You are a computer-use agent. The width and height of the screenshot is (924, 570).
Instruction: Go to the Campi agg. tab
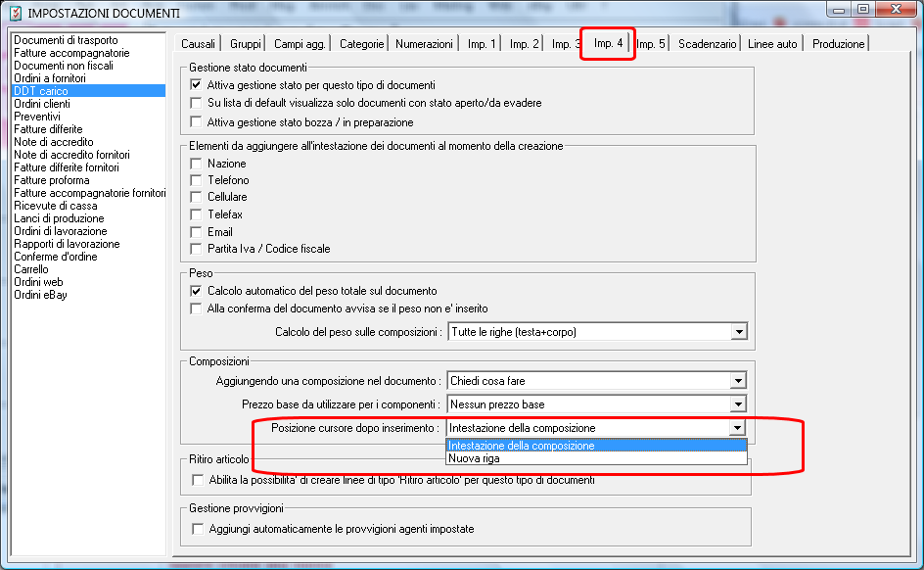coord(300,44)
